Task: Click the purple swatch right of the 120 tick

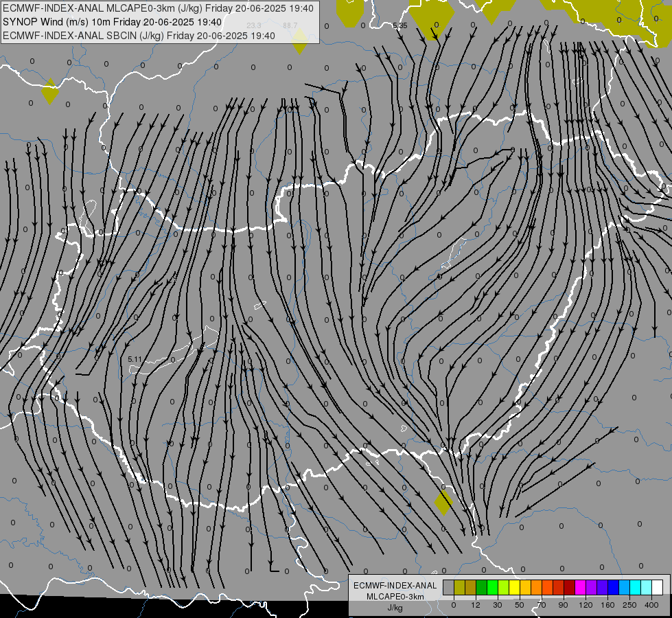Action: point(592,587)
